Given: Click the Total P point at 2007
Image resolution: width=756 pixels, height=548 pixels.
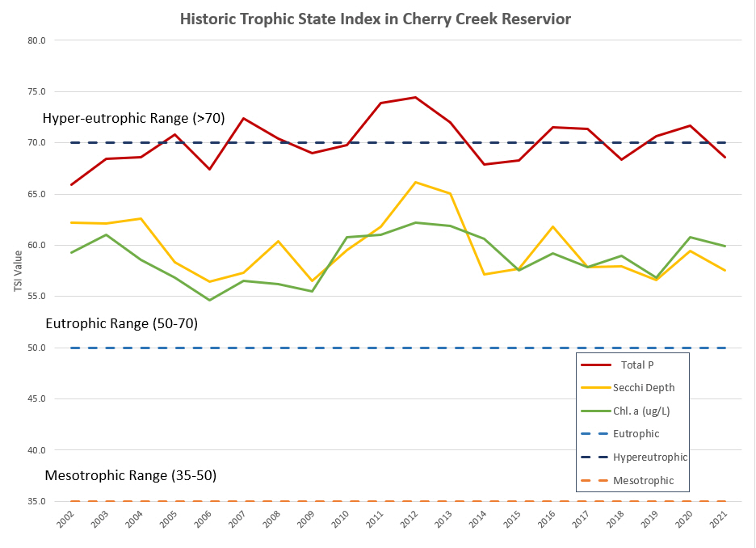Looking at the screenshot, I should coord(243,118).
